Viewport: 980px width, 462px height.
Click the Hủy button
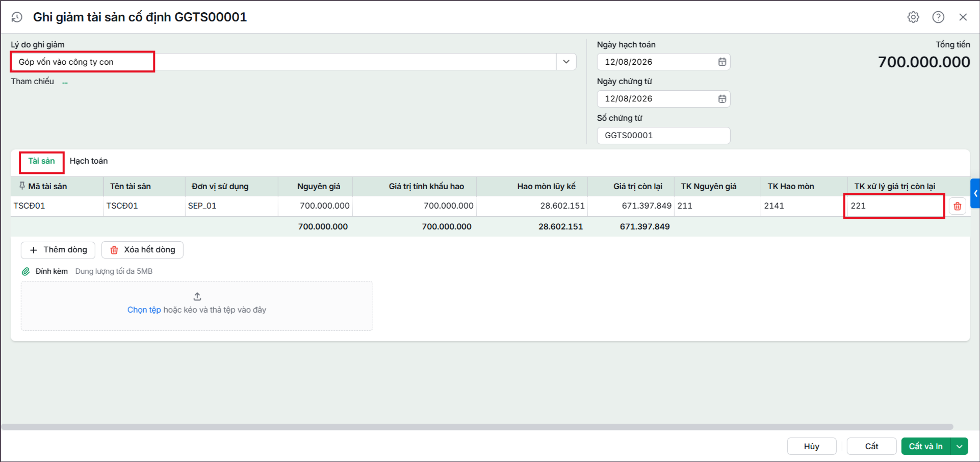pyautogui.click(x=812, y=446)
